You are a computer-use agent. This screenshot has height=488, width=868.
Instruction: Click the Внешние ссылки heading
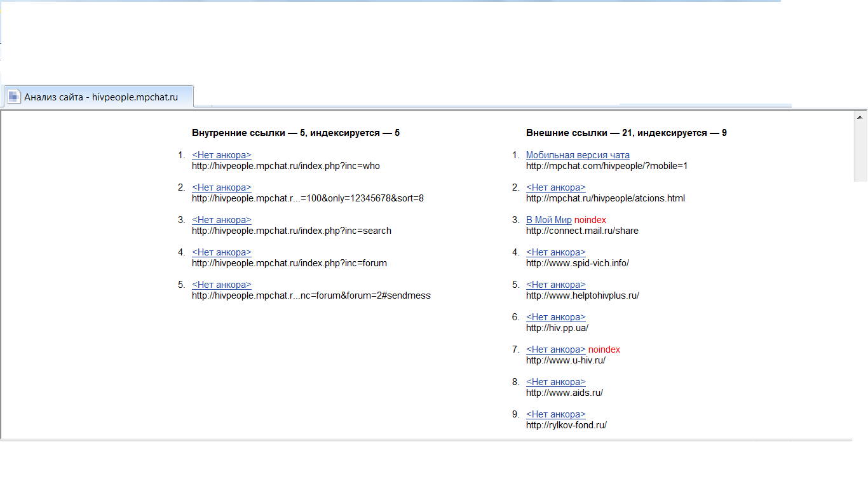(x=626, y=133)
